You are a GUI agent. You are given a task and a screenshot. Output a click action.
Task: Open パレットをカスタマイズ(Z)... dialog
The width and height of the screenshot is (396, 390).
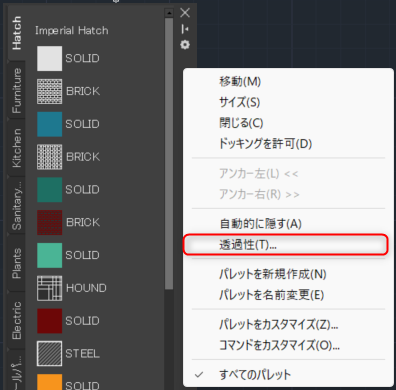pos(288,324)
